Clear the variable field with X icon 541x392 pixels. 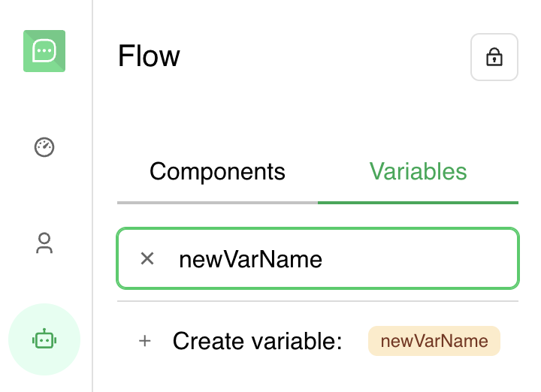click(x=147, y=259)
